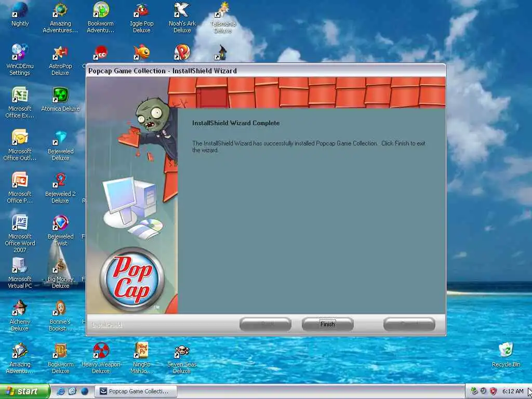Select the red blob game icon in the second row

click(x=100, y=53)
